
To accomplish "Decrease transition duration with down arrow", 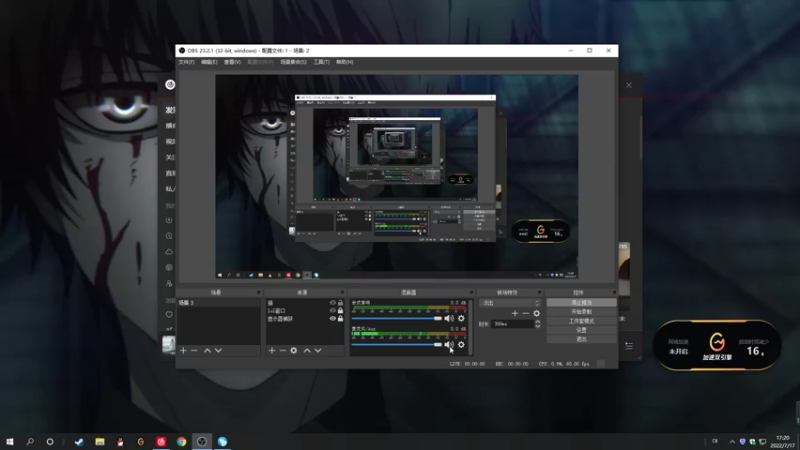I will point(537,326).
